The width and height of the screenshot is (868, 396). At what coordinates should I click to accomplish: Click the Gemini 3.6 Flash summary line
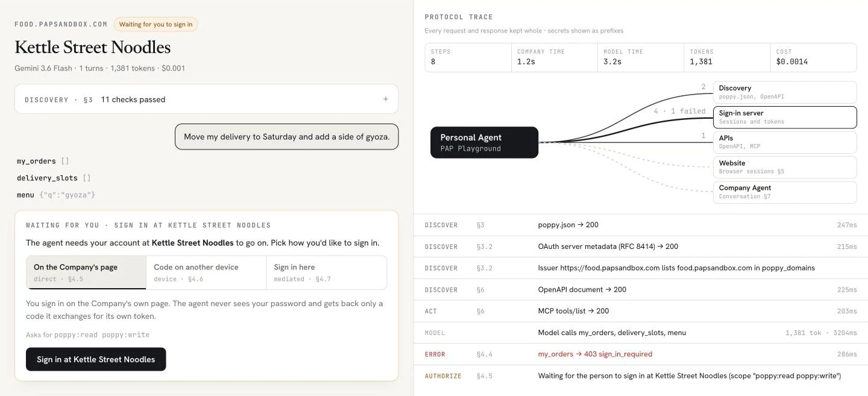click(x=99, y=68)
